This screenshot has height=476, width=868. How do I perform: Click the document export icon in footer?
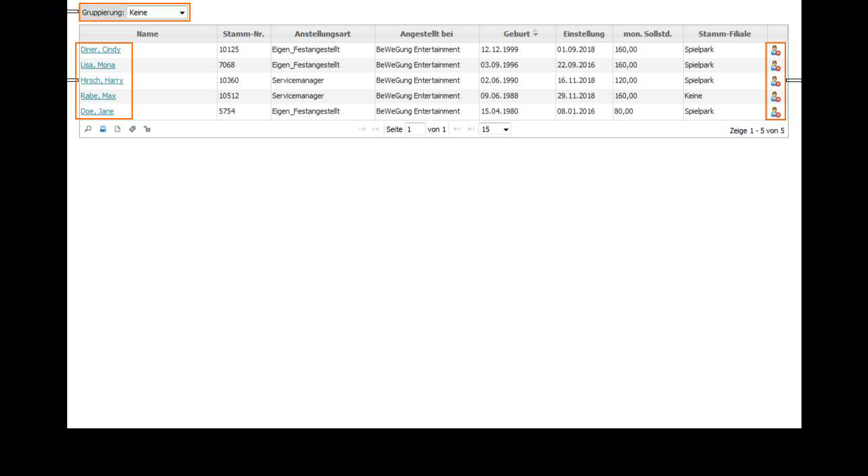[118, 129]
